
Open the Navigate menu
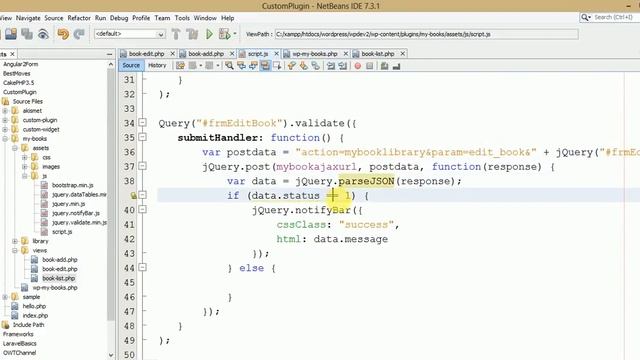28,18
